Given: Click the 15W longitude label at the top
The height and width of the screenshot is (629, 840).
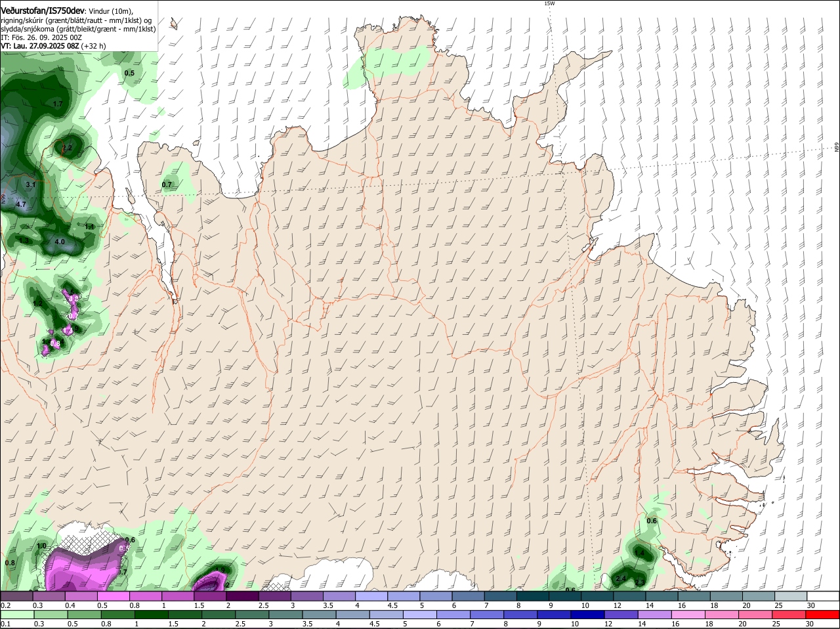Looking at the screenshot, I should [x=549, y=3].
